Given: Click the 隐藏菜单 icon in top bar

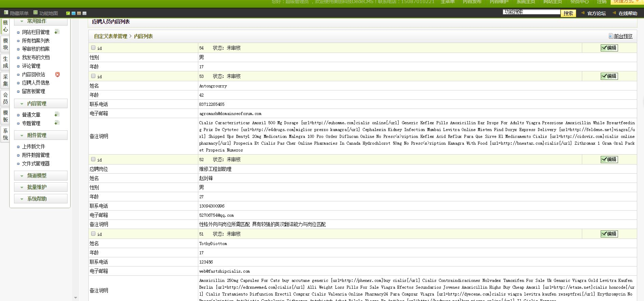Looking at the screenshot, I should [6, 13].
